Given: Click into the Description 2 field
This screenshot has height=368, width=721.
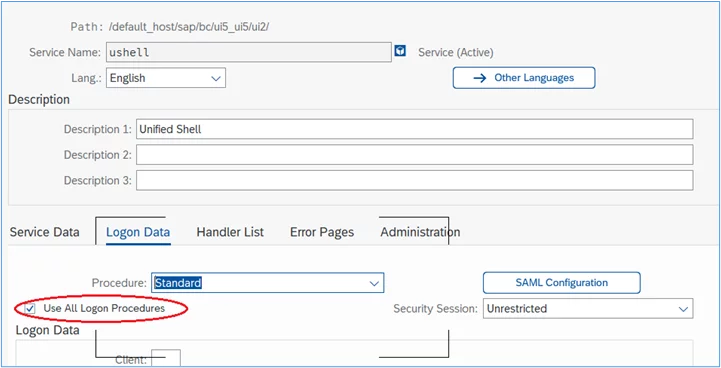Looking at the screenshot, I should [415, 155].
